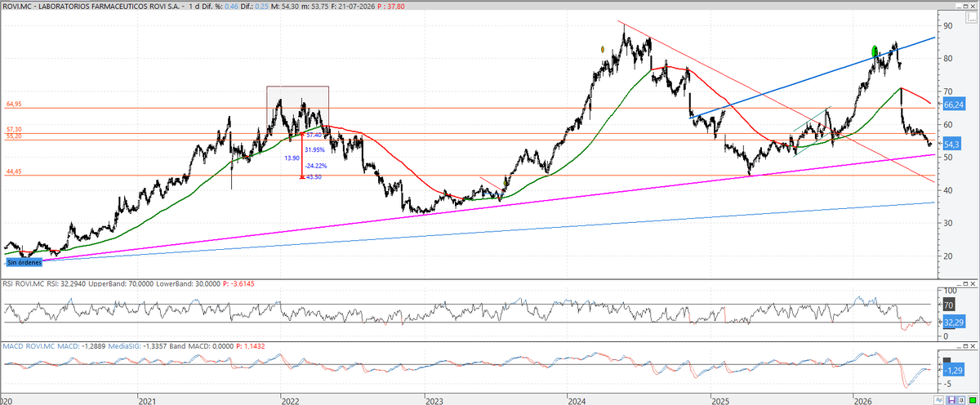Image resolution: width=980 pixels, height=405 pixels.
Task: Click the 'RSI ROVI.MC' indicator header
Action: 22,283
